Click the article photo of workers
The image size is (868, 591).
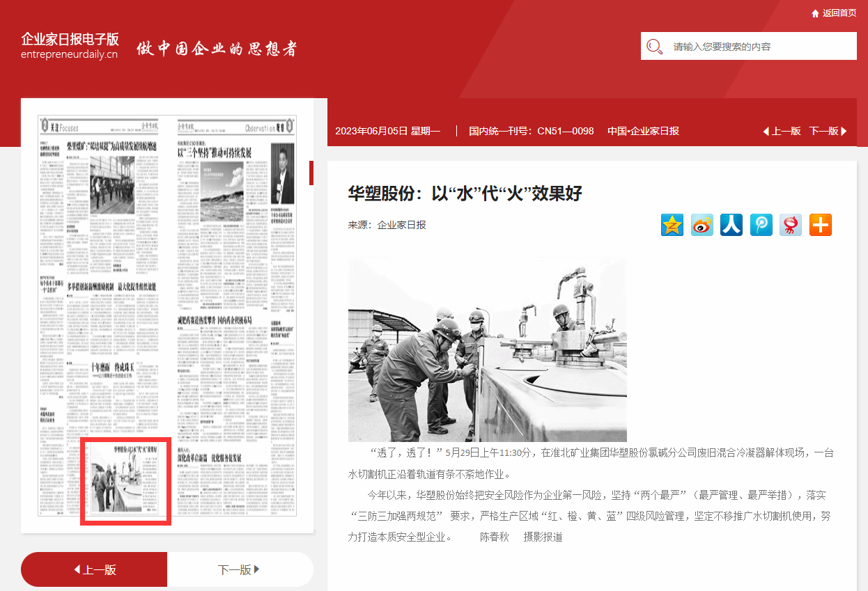point(487,349)
